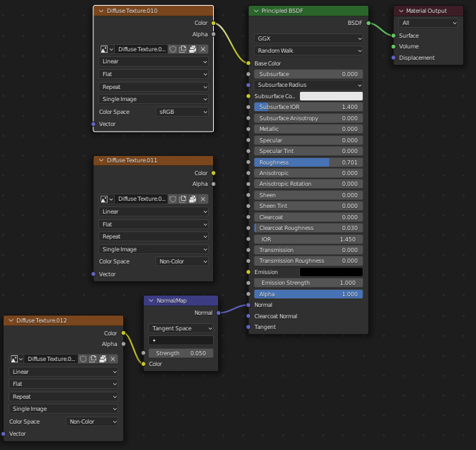The image size is (476, 450).
Task: Click the Roughness slider at 0.701
Action: [x=309, y=162]
